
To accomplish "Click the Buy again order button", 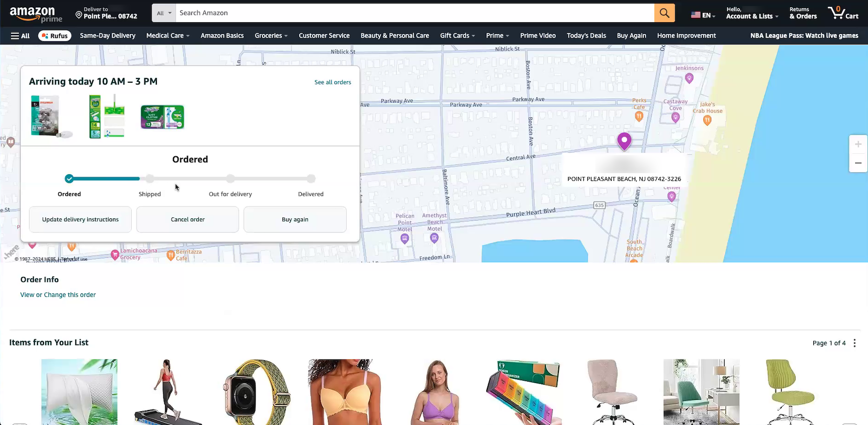I will point(295,219).
